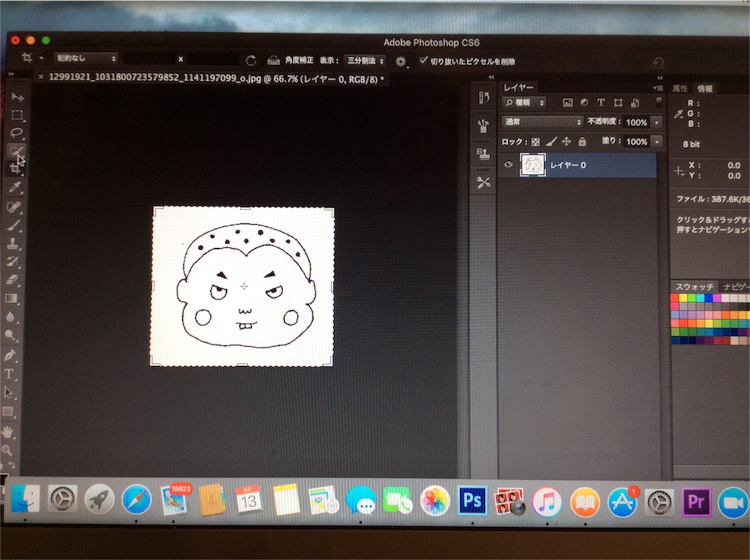Toggle adjustment layer filter icon

[x=584, y=102]
